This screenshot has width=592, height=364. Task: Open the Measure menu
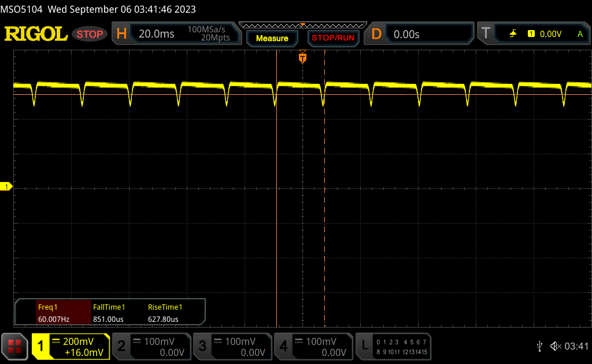tap(272, 38)
